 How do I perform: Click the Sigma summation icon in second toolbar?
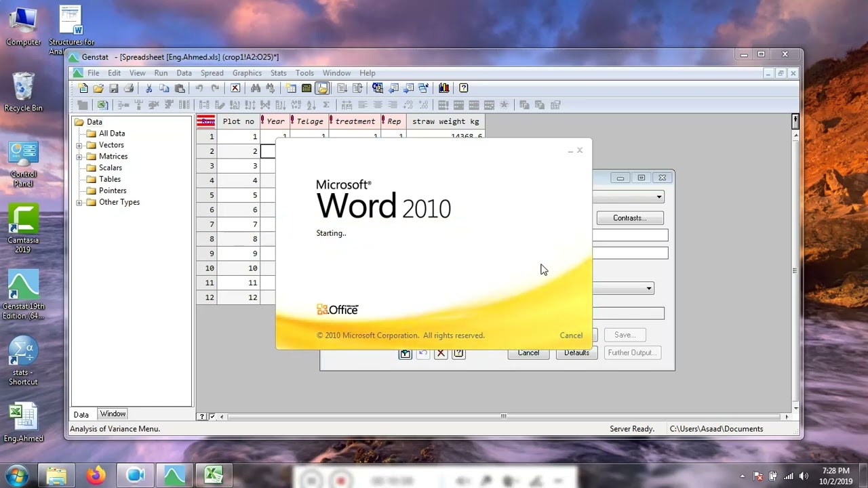326,105
